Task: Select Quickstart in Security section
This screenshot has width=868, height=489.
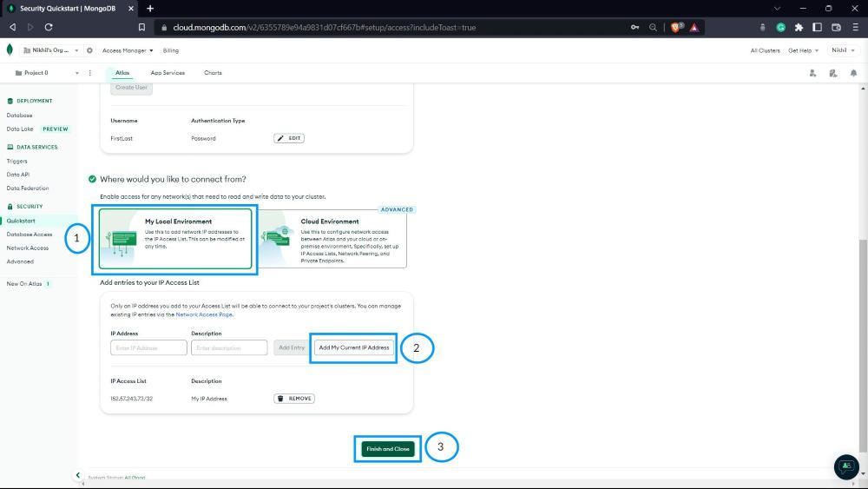Action: 21,221
